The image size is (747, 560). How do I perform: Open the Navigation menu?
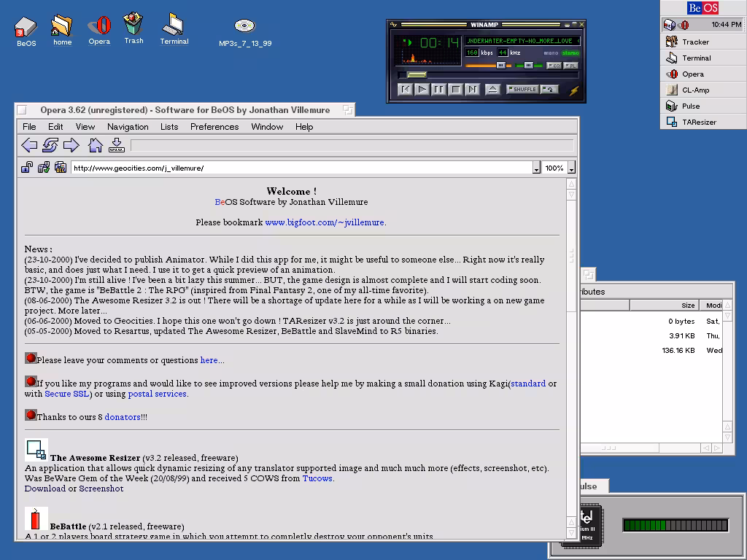(x=128, y=127)
